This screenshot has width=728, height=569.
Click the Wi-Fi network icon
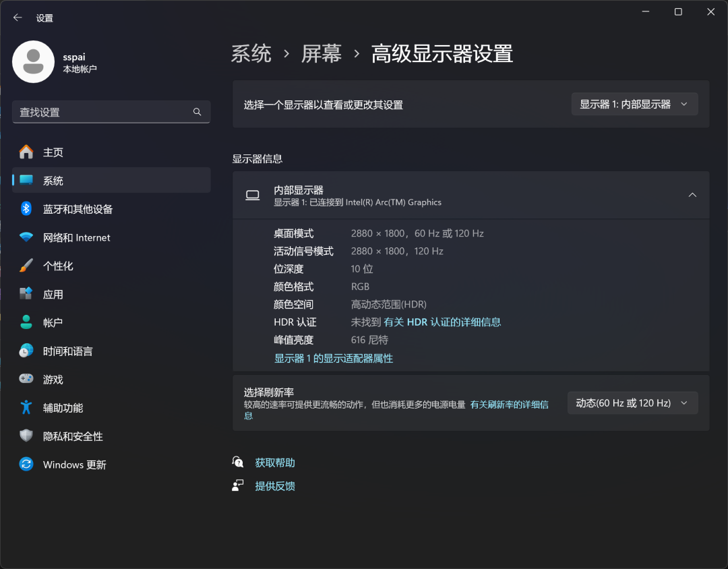(x=26, y=237)
